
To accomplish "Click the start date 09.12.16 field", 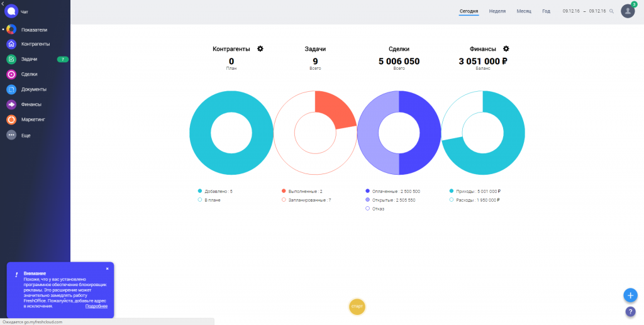I will (x=571, y=11).
